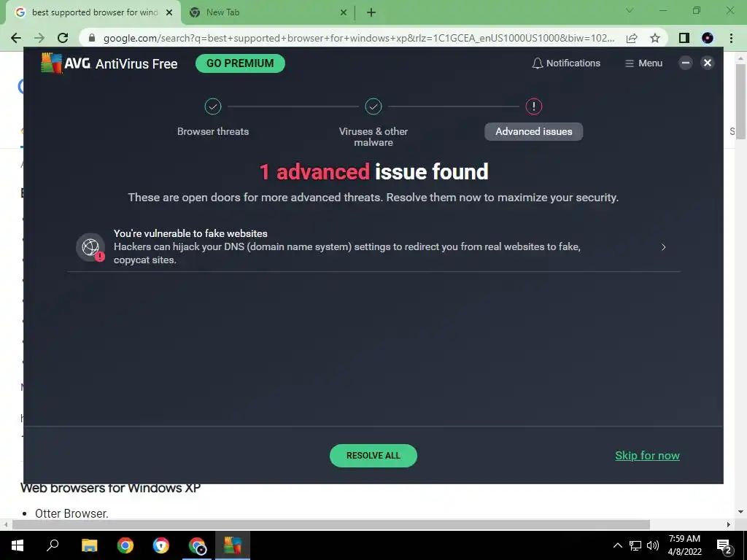Click the Browser threats step label
Viewport: 747px width, 560px height.
pos(213,131)
